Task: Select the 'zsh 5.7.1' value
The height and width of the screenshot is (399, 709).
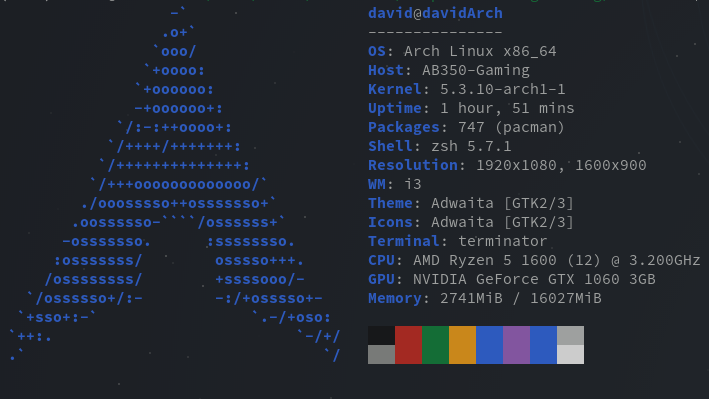Action: click(471, 146)
